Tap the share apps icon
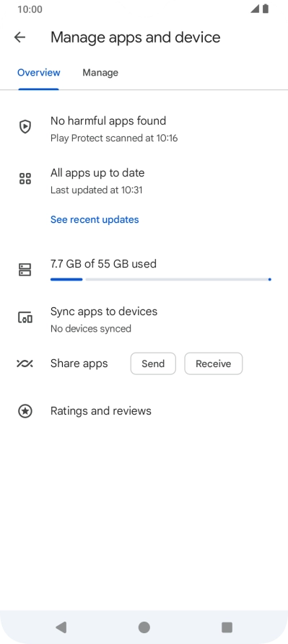The height and width of the screenshot is (644, 288). [25, 363]
